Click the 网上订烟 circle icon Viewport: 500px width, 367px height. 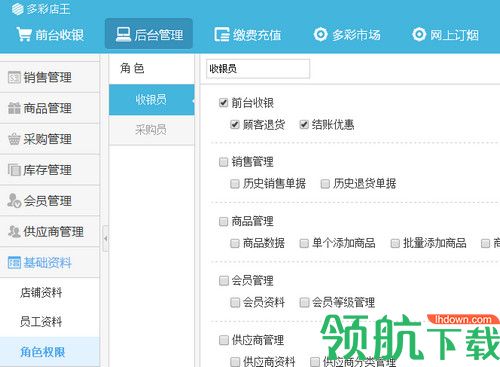pos(419,34)
